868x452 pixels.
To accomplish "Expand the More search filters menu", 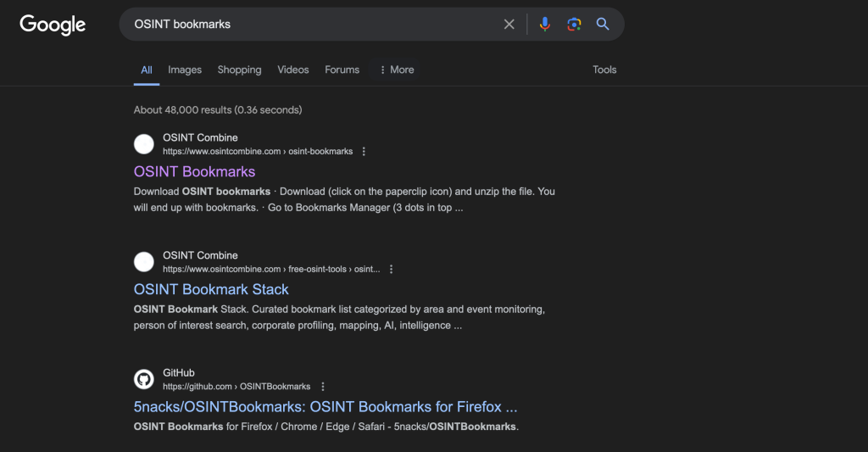I will (397, 70).
